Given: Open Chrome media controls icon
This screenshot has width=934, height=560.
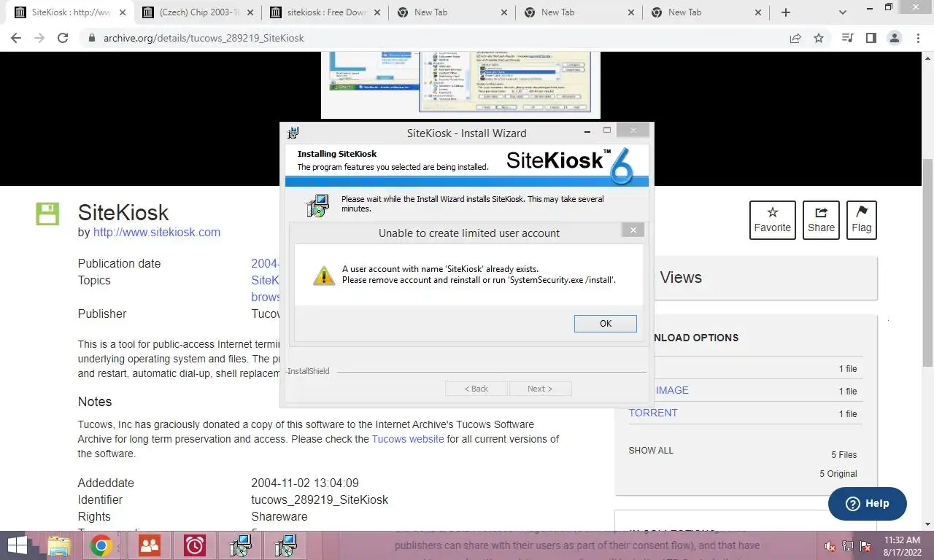Looking at the screenshot, I should pyautogui.click(x=847, y=38).
